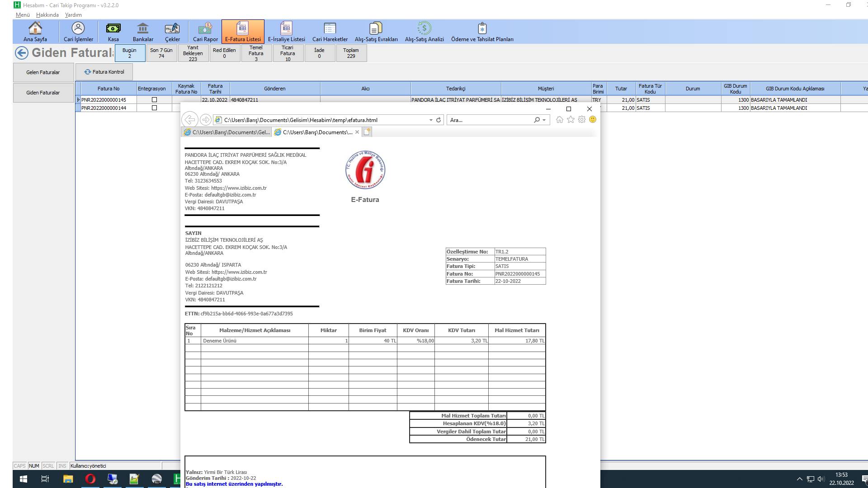Click Gelen Faturalar side button
This screenshot has width=868, height=488.
(x=43, y=72)
